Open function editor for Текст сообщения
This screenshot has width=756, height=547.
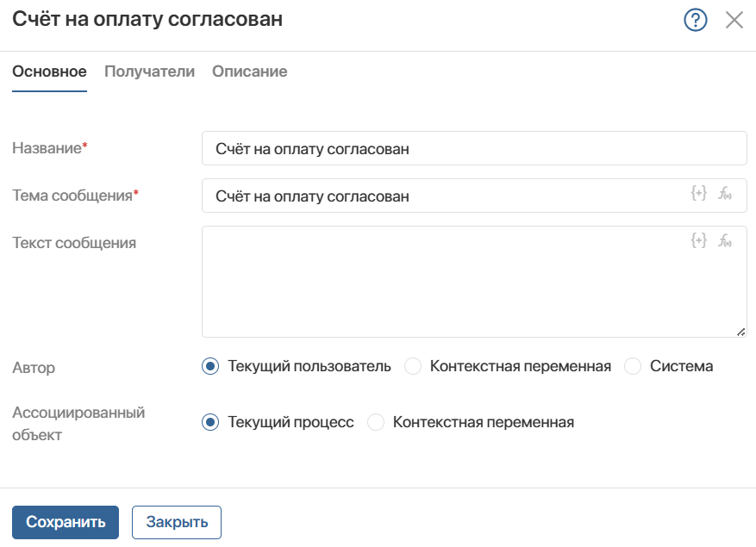click(725, 240)
